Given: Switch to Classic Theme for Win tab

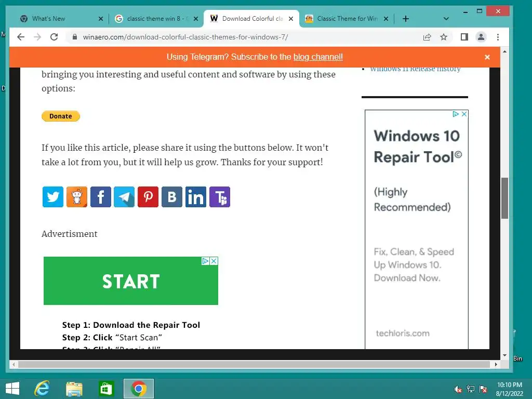Looking at the screenshot, I should coord(348,19).
